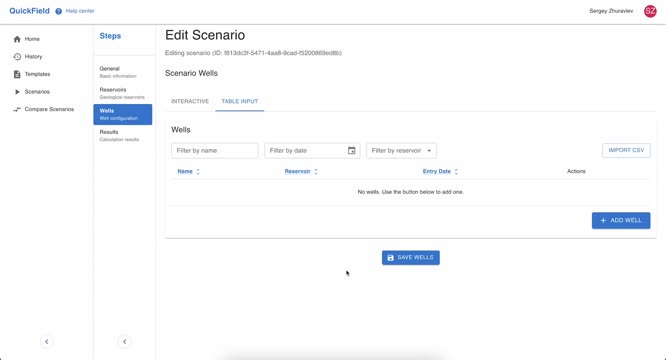Click the Save Wells button

(x=411, y=258)
